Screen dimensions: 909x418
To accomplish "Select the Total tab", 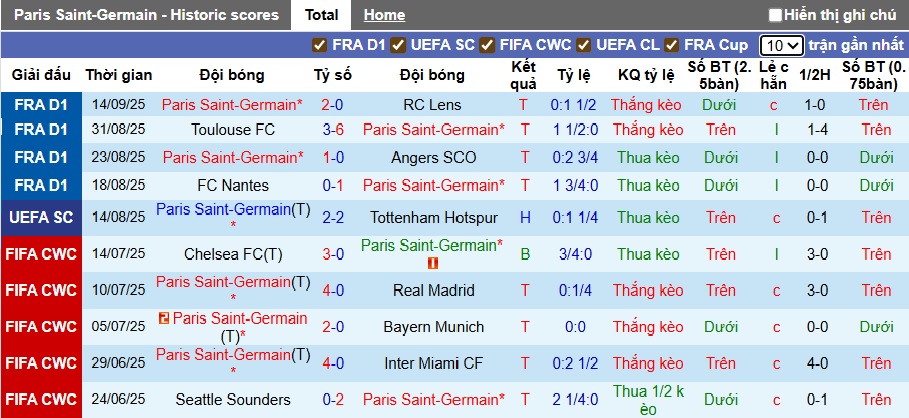I will click(321, 15).
